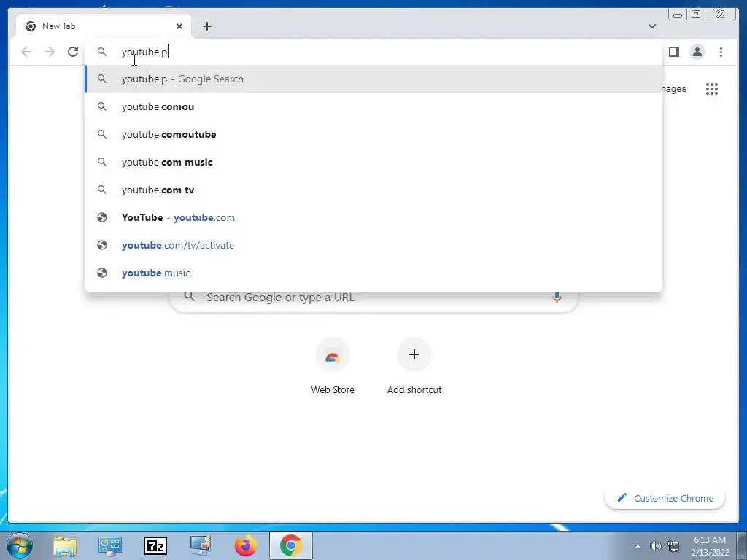The width and height of the screenshot is (747, 560).
Task: Switch to Chrome in the taskbar
Action: coord(291,545)
